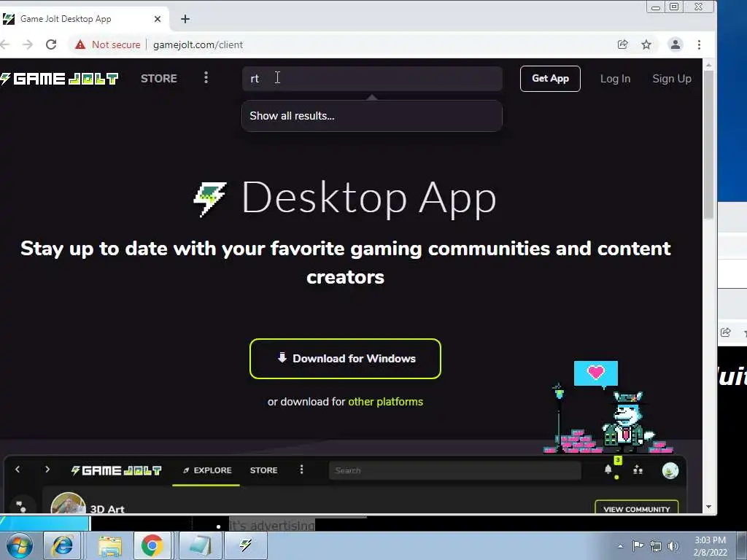Image resolution: width=747 pixels, height=560 pixels.
Task: Click the three-dot menu in app preview
Action: (x=301, y=470)
